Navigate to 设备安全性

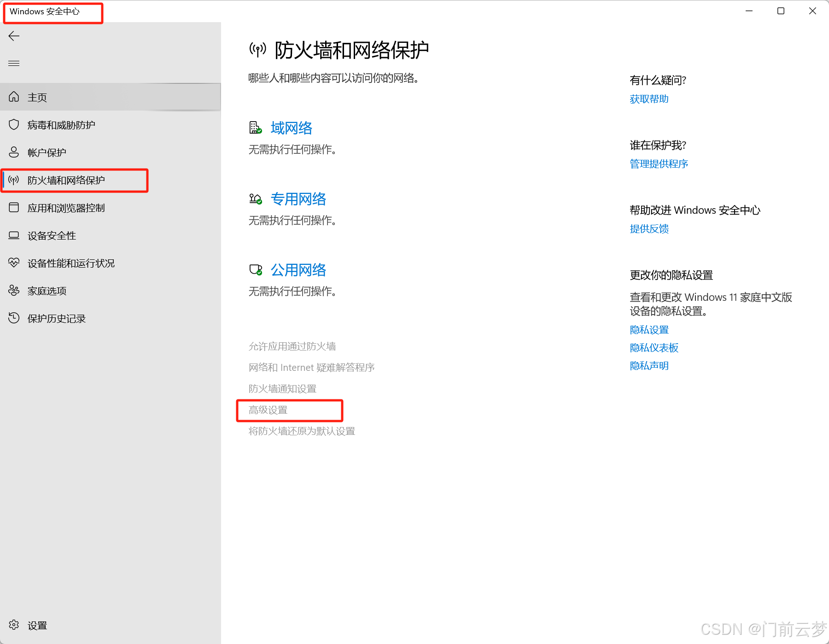[111, 235]
